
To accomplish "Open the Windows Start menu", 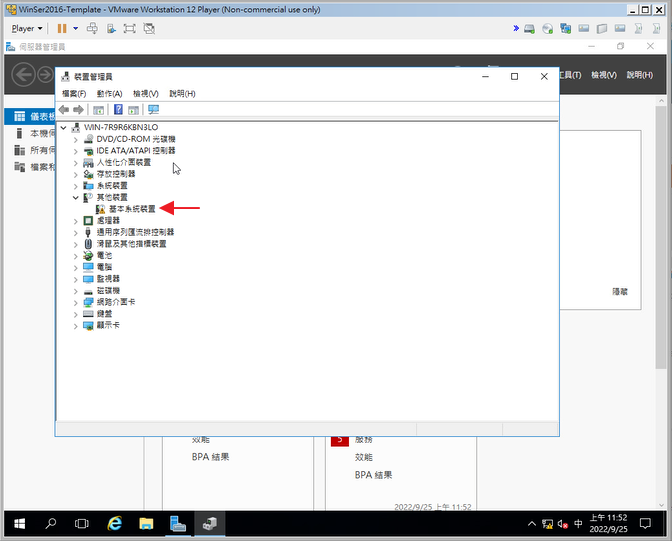I will [19, 523].
